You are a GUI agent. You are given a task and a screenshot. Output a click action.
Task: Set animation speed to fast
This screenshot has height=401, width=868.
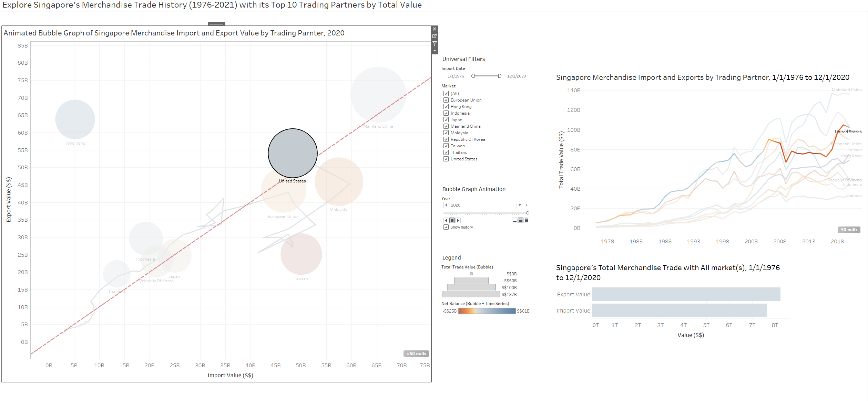pyautogui.click(x=527, y=221)
